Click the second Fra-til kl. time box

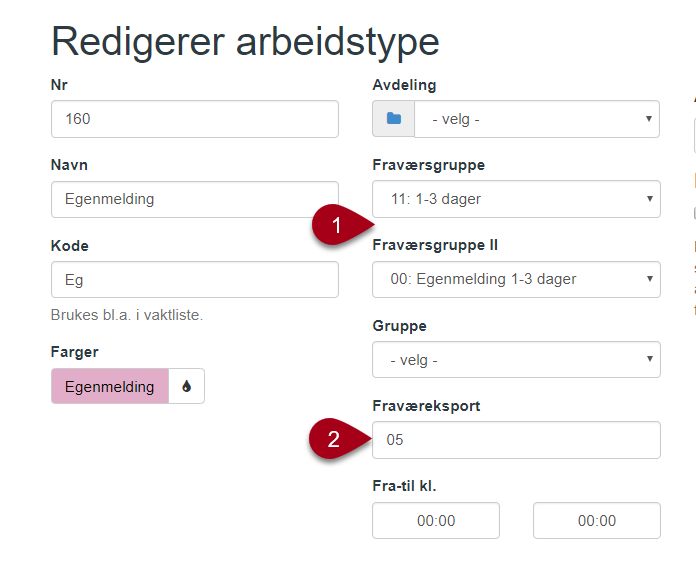coord(597,521)
